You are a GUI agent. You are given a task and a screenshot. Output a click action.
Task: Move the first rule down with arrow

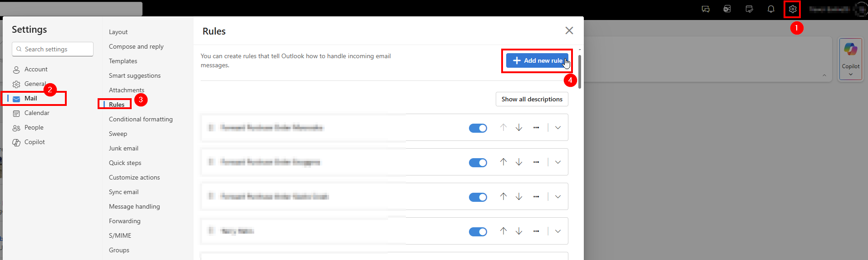pyautogui.click(x=519, y=128)
